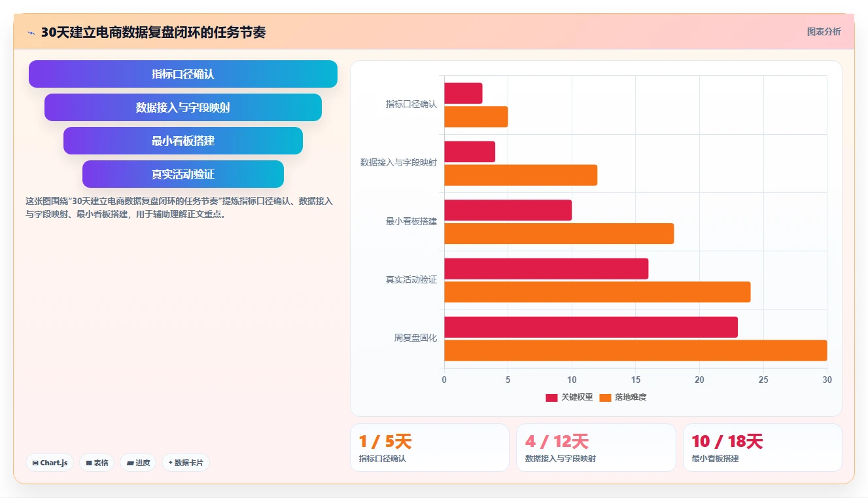Screen dimensions: 868x498
Task: Select the 指标口径确认 funnel stage
Action: point(183,74)
